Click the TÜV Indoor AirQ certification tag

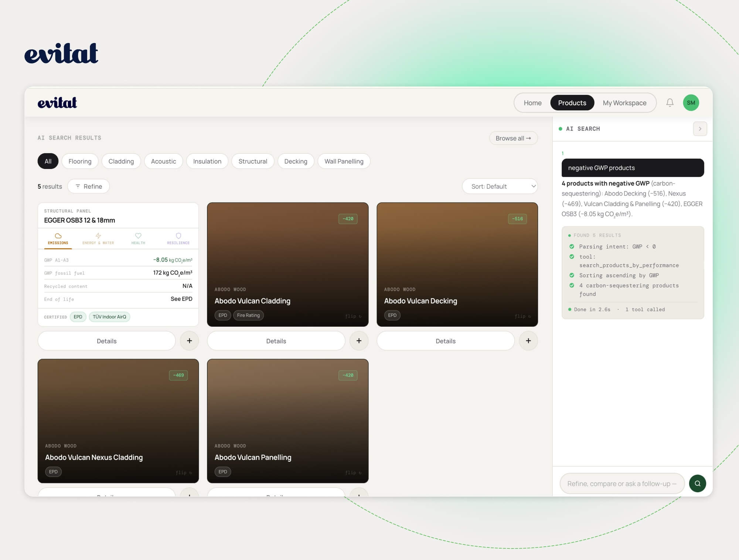pos(109,317)
